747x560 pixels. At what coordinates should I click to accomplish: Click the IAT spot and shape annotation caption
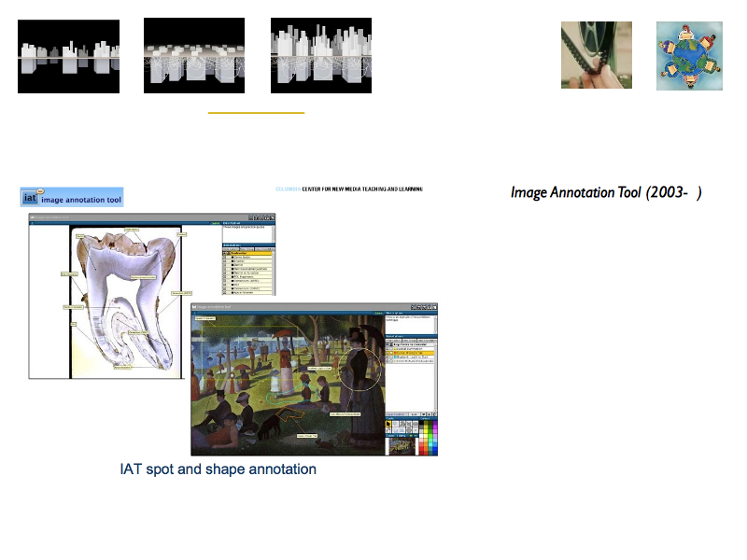point(218,469)
